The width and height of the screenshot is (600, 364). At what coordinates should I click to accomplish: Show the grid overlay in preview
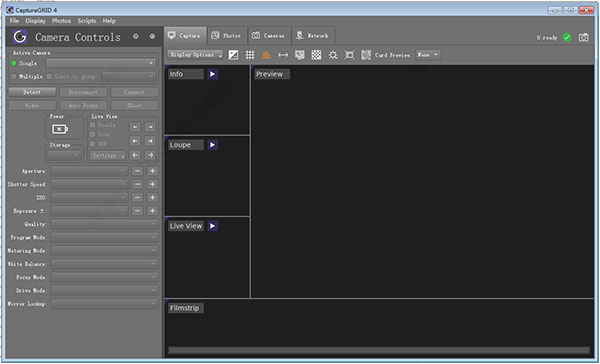tap(250, 55)
